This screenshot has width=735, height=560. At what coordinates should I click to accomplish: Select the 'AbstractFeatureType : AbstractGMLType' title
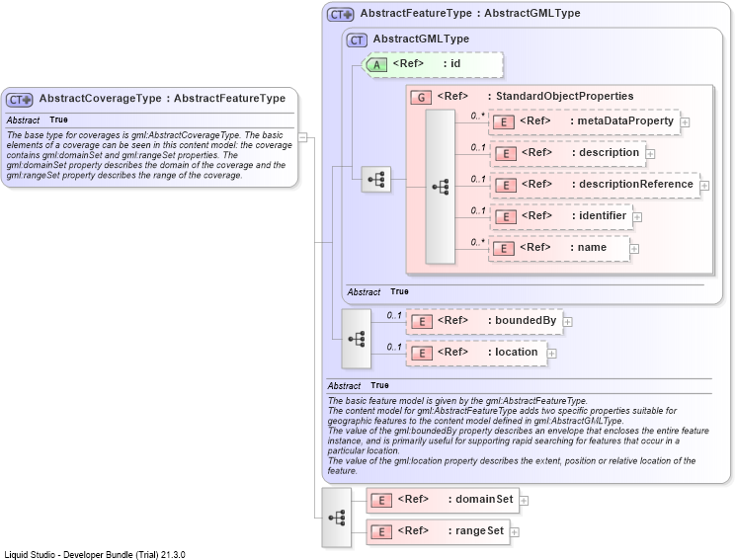click(x=470, y=13)
